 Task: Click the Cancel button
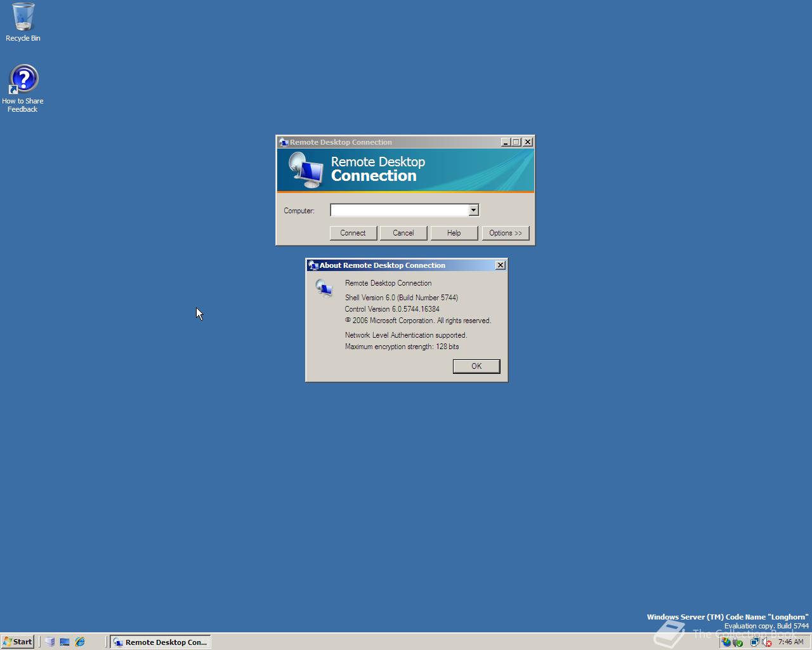[x=403, y=233]
